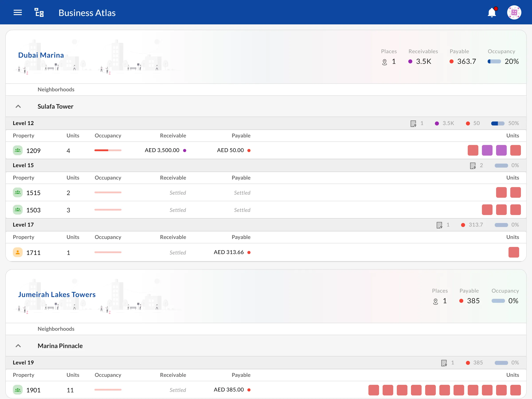Click the Level 12 50% occupancy bar
Screen dimensions: 532x399
point(498,123)
